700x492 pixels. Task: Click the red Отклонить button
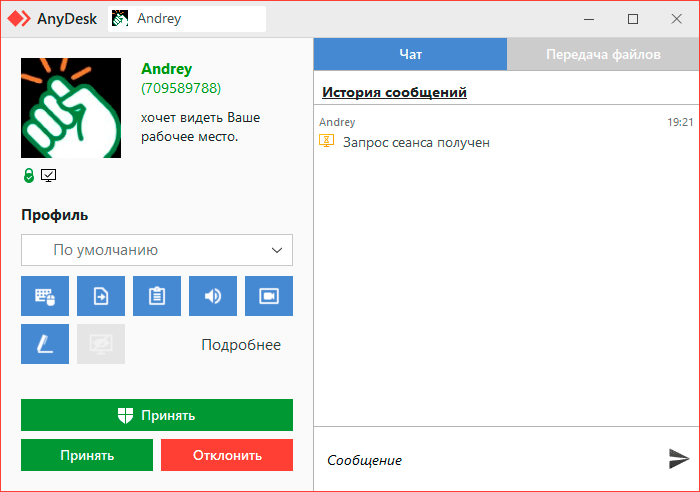[x=227, y=455]
